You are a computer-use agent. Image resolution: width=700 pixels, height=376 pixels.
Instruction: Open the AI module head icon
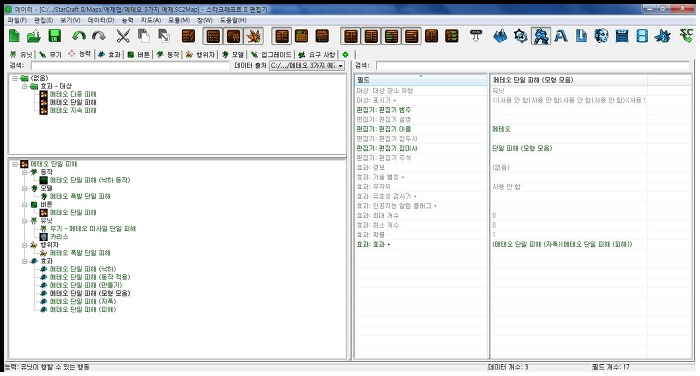pyautogui.click(x=601, y=36)
